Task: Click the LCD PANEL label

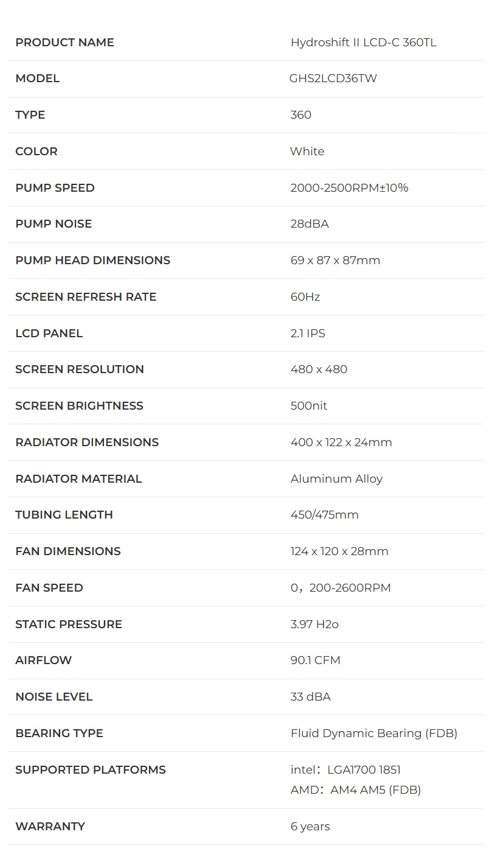Action: 49,333
